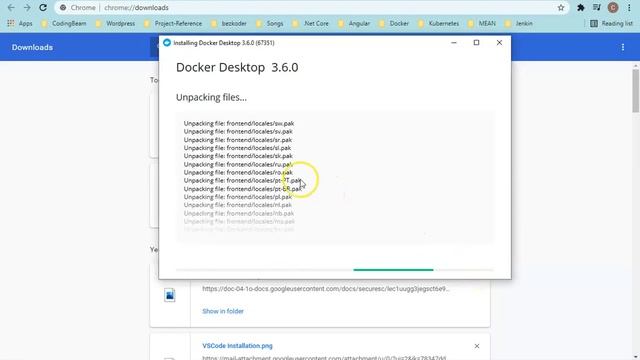Select log line frontend/locales/sk.pak
Viewport: 640px width, 360px height.
[238, 156]
